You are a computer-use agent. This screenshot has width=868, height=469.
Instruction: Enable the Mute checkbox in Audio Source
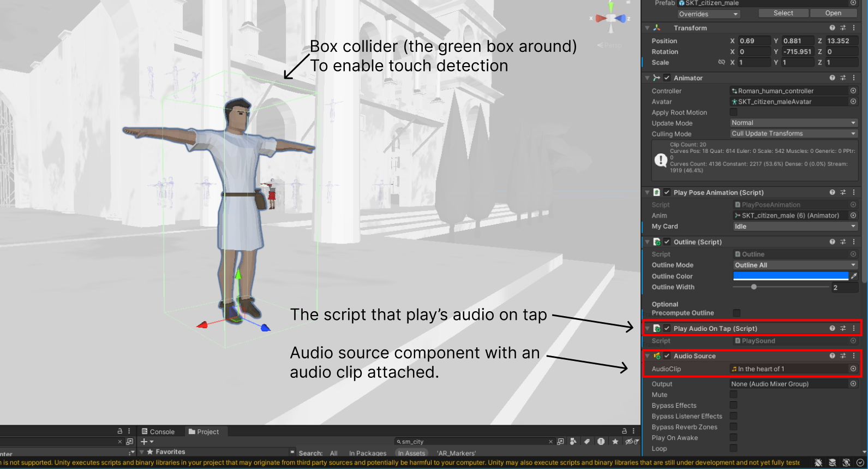[x=734, y=395]
